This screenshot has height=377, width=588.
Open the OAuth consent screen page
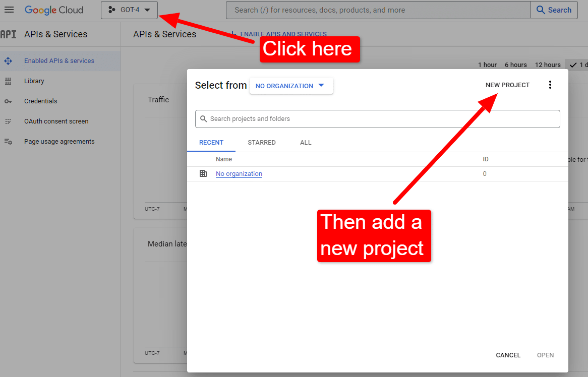click(56, 121)
